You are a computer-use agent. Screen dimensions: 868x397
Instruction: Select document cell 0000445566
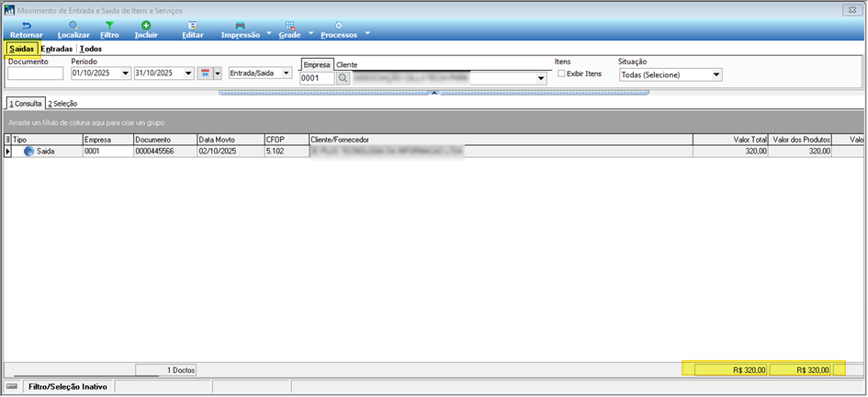(x=165, y=151)
